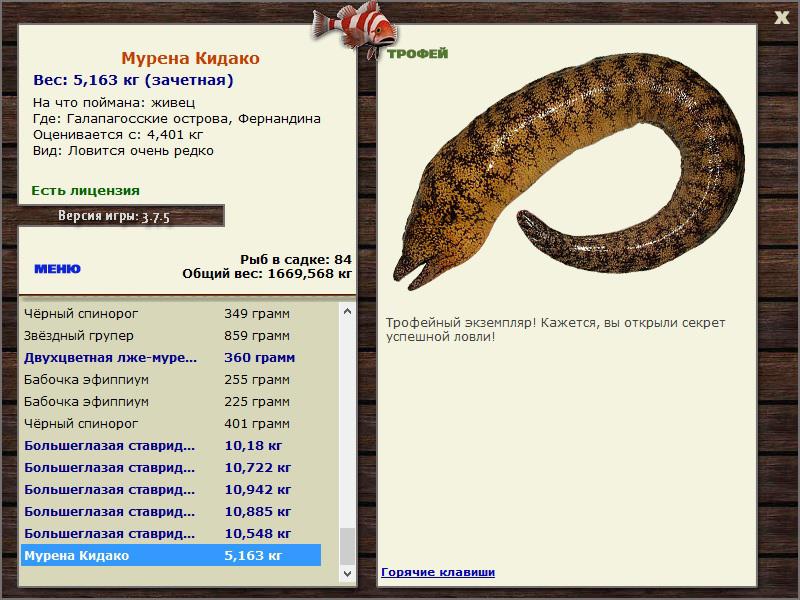Select the Большеглазая ставрида 10,548 кг row
800x600 pixels.
(171, 533)
